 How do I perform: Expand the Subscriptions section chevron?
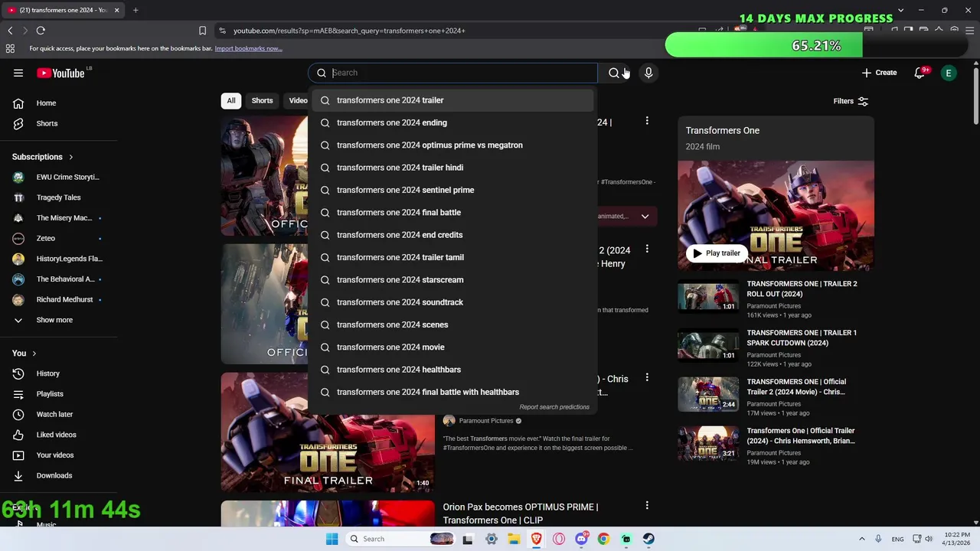coord(71,157)
